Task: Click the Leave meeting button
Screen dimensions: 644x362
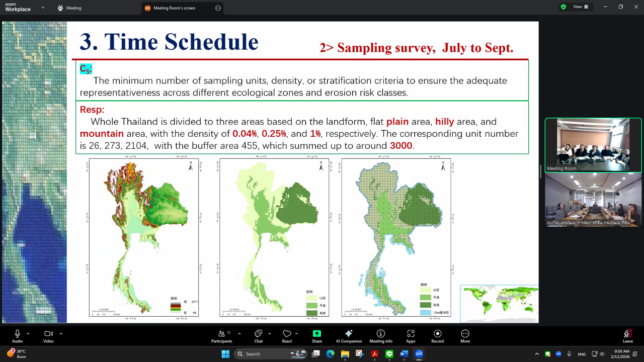Action: point(627,335)
